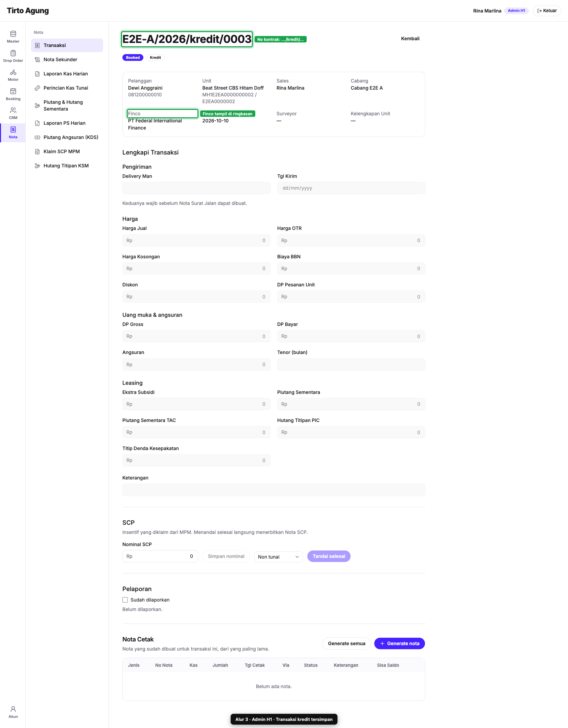This screenshot has height=728, width=568.
Task: Click the Nota Sekunder receipt icon
Action: (38, 60)
